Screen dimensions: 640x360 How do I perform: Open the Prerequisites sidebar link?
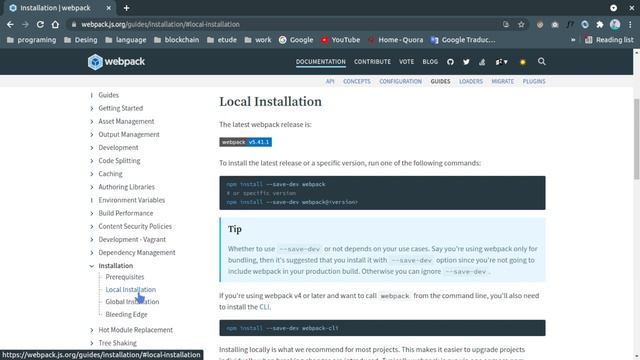coord(125,277)
